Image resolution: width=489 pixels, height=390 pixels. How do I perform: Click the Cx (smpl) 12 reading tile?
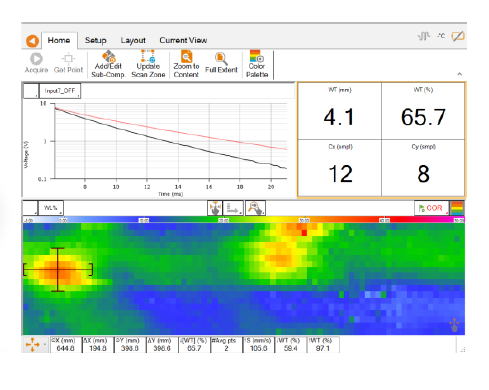point(340,168)
